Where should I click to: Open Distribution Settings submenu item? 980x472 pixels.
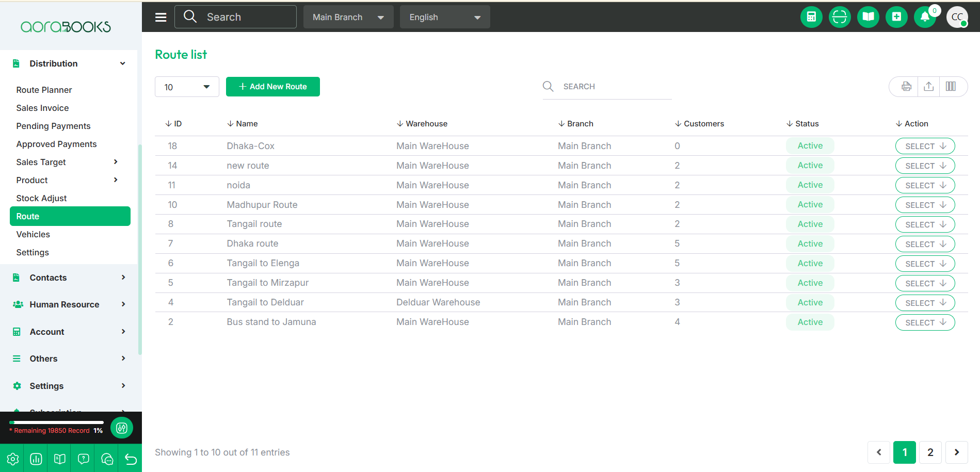pyautogui.click(x=33, y=252)
